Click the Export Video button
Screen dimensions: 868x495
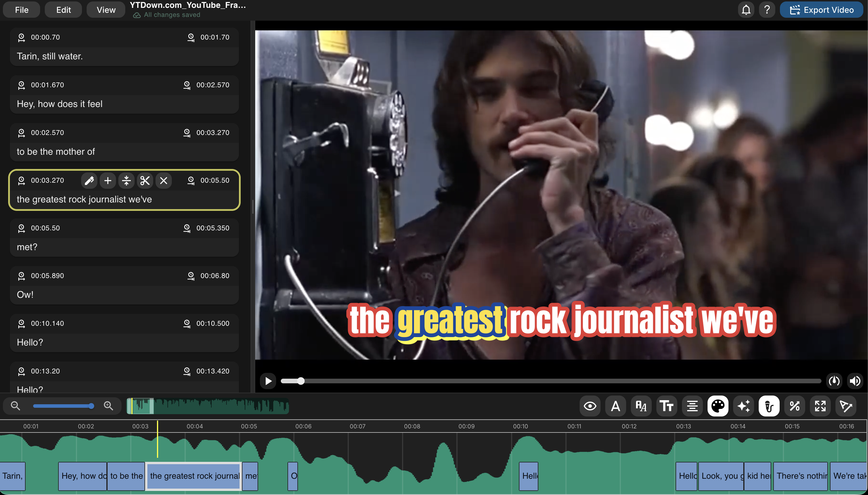[x=821, y=10]
